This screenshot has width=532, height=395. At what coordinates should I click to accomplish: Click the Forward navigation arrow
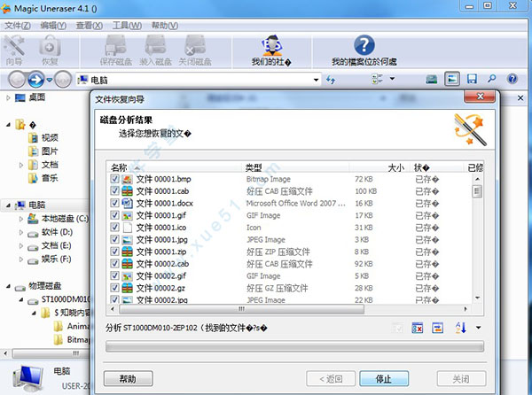point(36,80)
